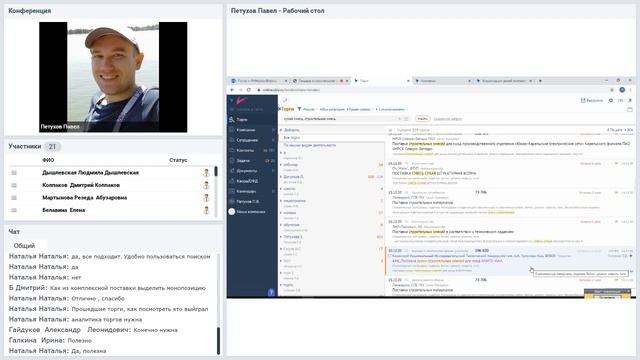Image resolution: width=640 pixels, height=360 pixels.
Task: Select the active Торги browser tab
Action: click(382, 81)
